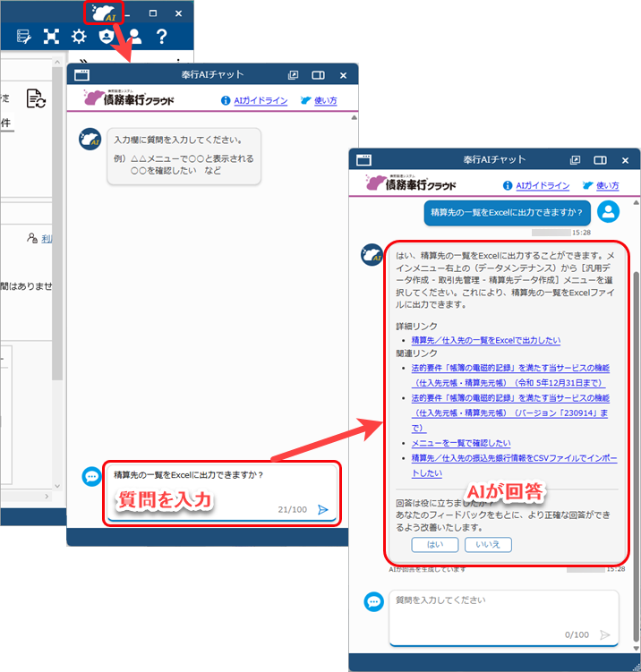Click main window vertical scrollbar thumb
Viewport: 641px width, 672px height.
coord(57,223)
